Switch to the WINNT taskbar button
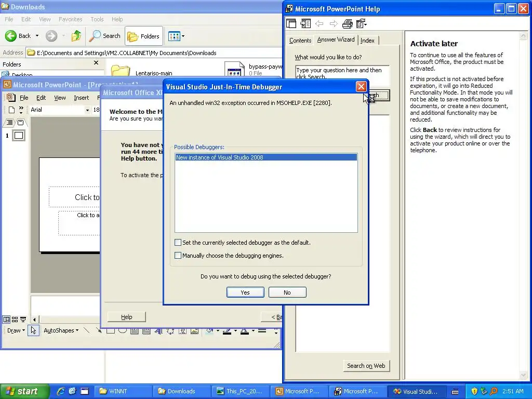The width and height of the screenshot is (532, 399). tap(123, 391)
